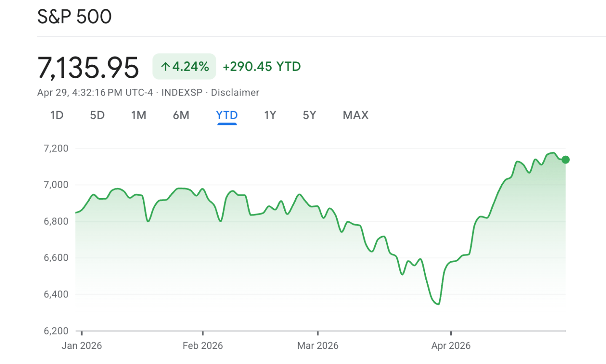Click the S&P 500 title

click(75, 17)
